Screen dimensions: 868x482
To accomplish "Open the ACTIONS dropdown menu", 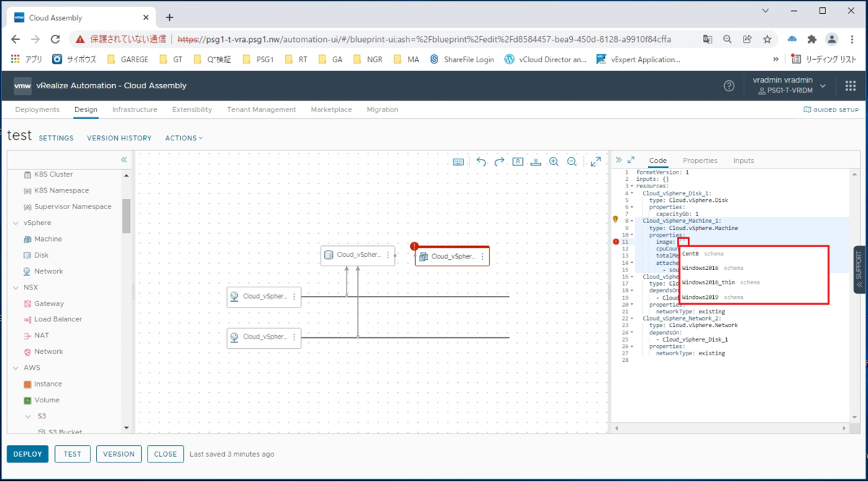I will [184, 138].
